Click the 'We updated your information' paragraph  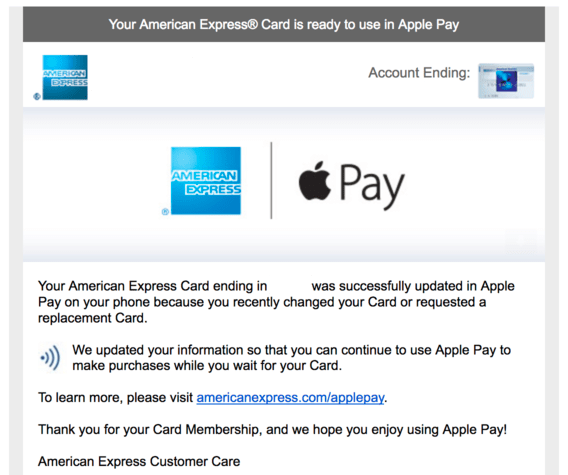click(x=291, y=358)
